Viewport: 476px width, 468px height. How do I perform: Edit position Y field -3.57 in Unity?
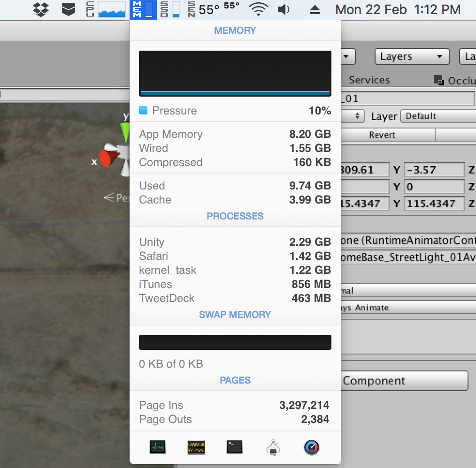(x=434, y=170)
